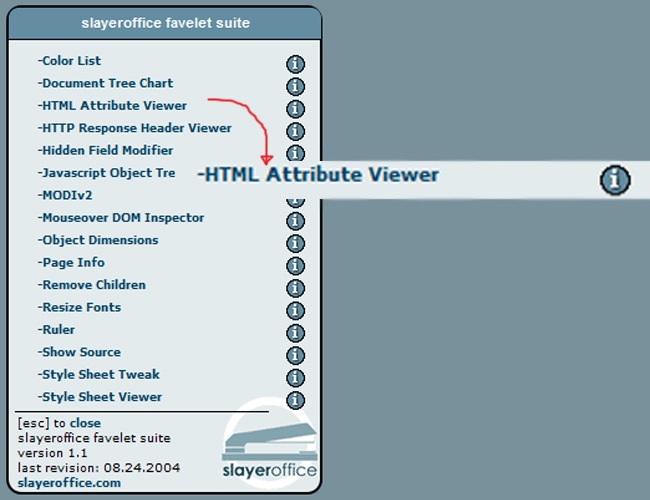Click the info icon next to Show Source
The height and width of the screenshot is (500, 650).
(296, 355)
